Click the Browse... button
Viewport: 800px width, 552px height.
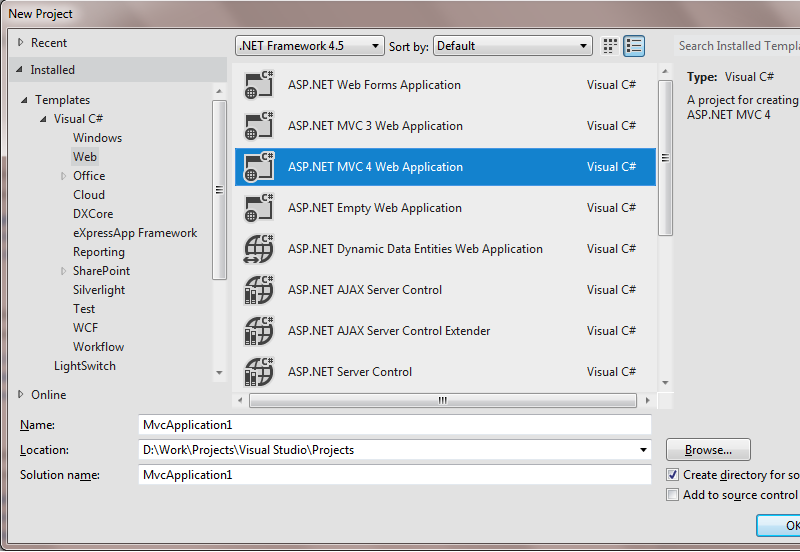[x=708, y=450]
